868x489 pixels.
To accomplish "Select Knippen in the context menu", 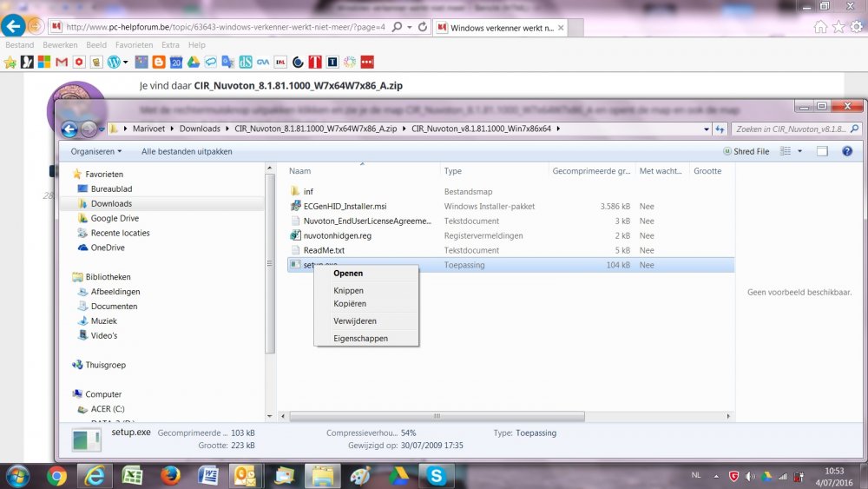I will pos(366,290).
